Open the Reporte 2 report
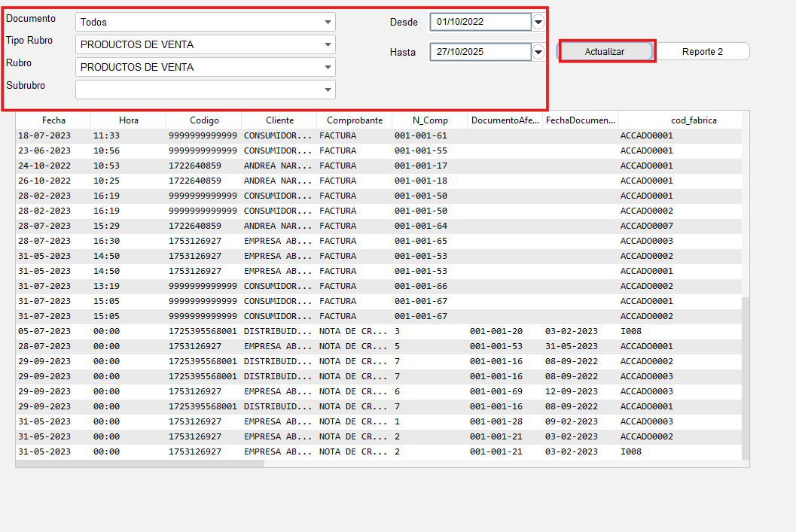 pyautogui.click(x=702, y=51)
